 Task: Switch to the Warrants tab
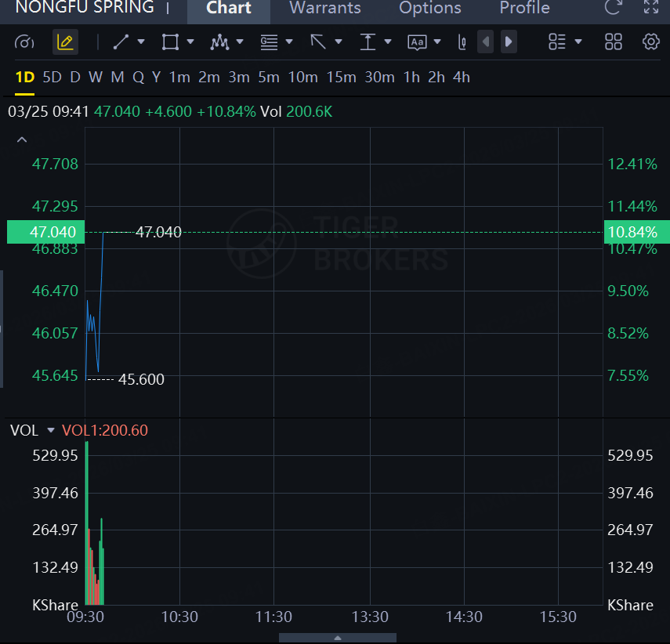click(325, 9)
